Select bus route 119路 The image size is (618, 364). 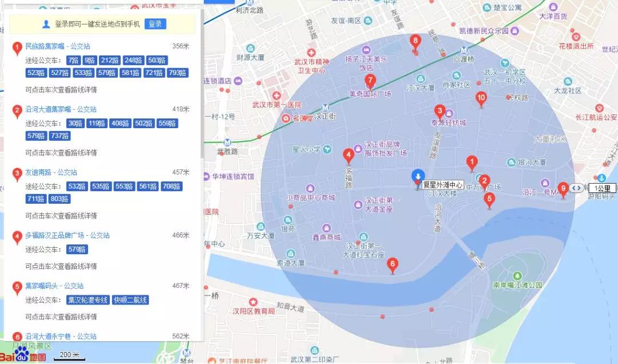click(97, 124)
